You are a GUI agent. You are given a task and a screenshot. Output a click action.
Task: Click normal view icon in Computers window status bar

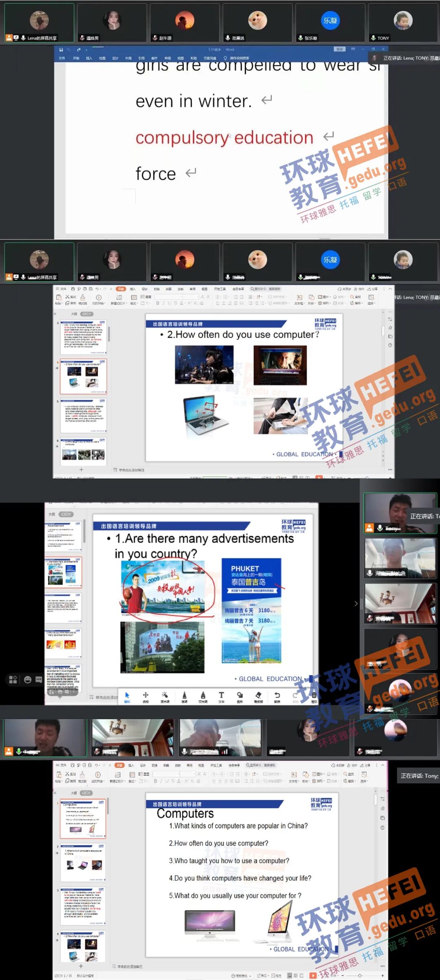(289, 975)
